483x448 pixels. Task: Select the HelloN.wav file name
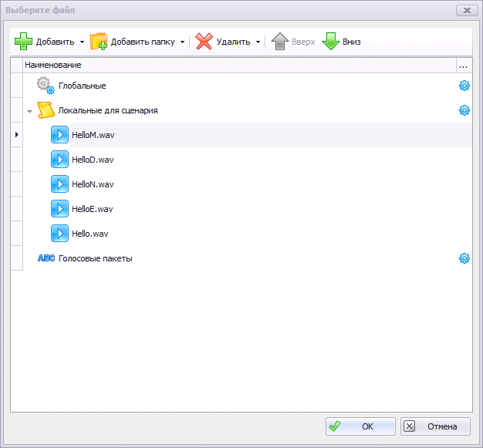(93, 184)
